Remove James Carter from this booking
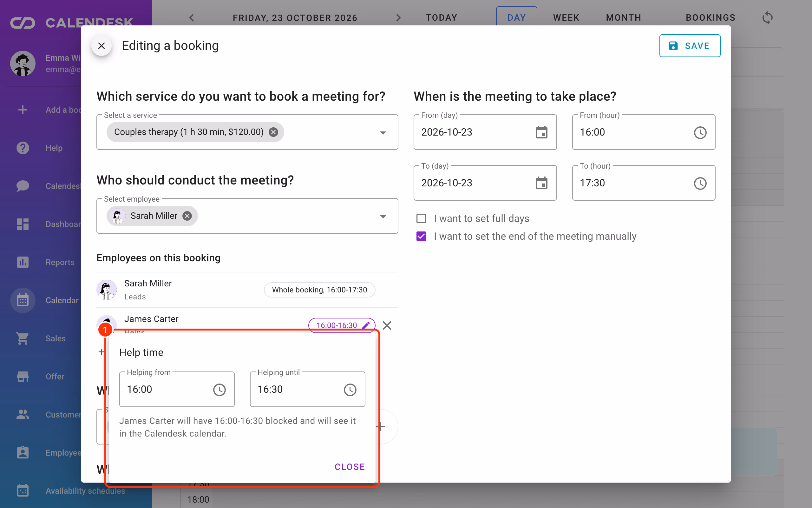 387,325
